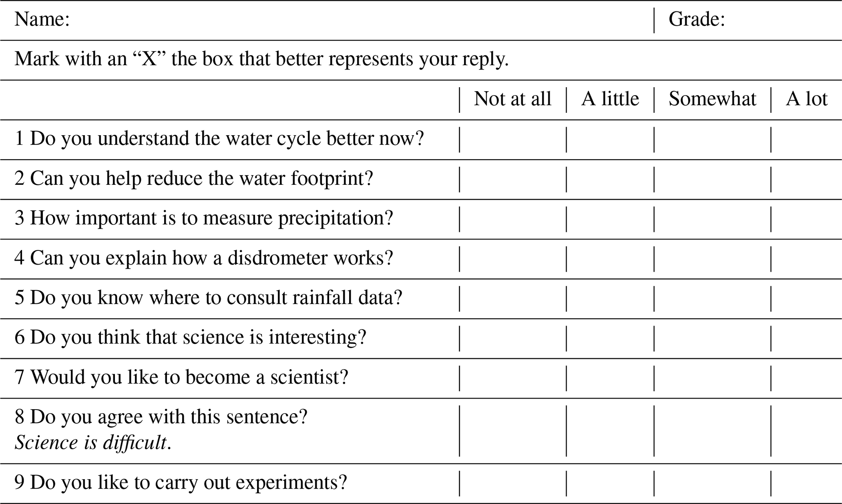Mark "Somewhat" for science is interesting question

pyautogui.click(x=712, y=338)
